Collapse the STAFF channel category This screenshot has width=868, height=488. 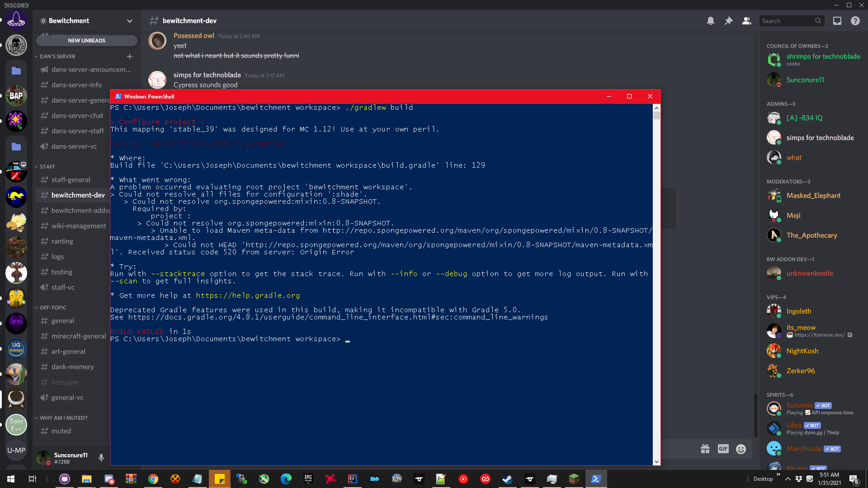(46, 166)
